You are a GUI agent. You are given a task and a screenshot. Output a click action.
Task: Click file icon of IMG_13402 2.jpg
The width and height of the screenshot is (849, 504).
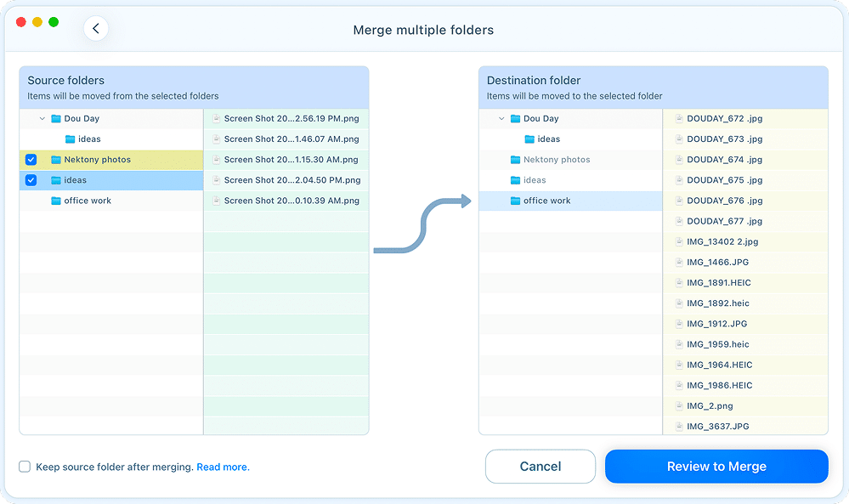(679, 242)
